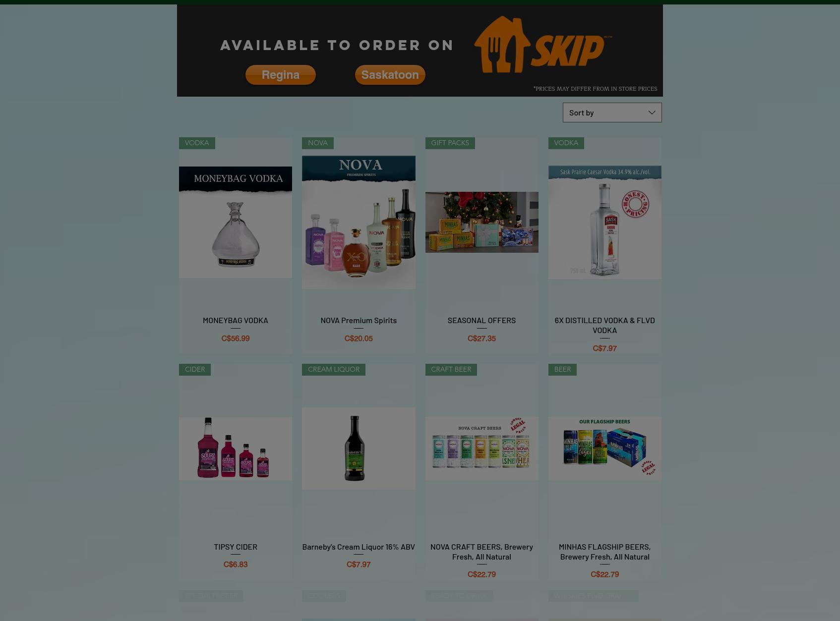Screen dimensions: 840x621
Task: Open the NOVA Premium Spirits product image
Action: 359,222
